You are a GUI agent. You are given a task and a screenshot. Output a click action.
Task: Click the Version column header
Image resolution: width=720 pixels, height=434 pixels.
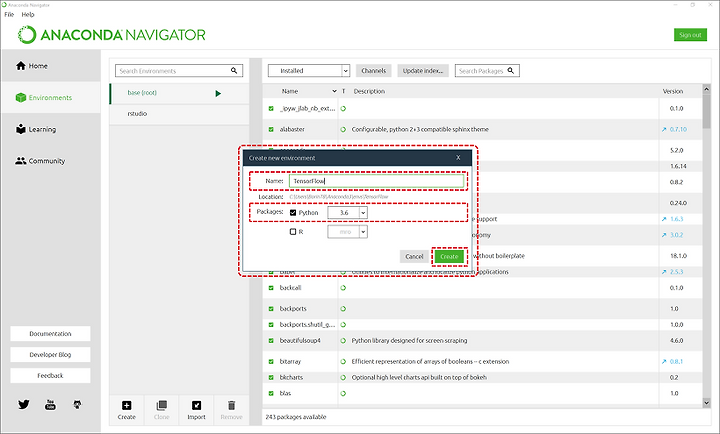click(x=673, y=91)
